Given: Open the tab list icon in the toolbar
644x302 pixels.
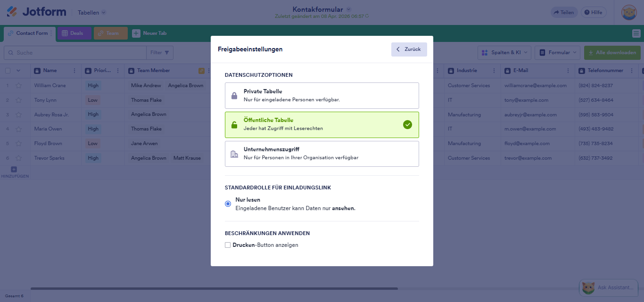Looking at the screenshot, I should tap(636, 33).
